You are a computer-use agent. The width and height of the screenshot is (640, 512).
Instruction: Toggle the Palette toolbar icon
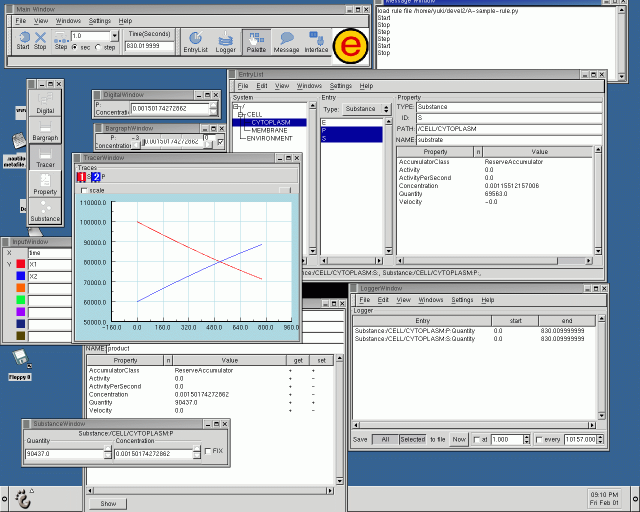pyautogui.click(x=256, y=40)
